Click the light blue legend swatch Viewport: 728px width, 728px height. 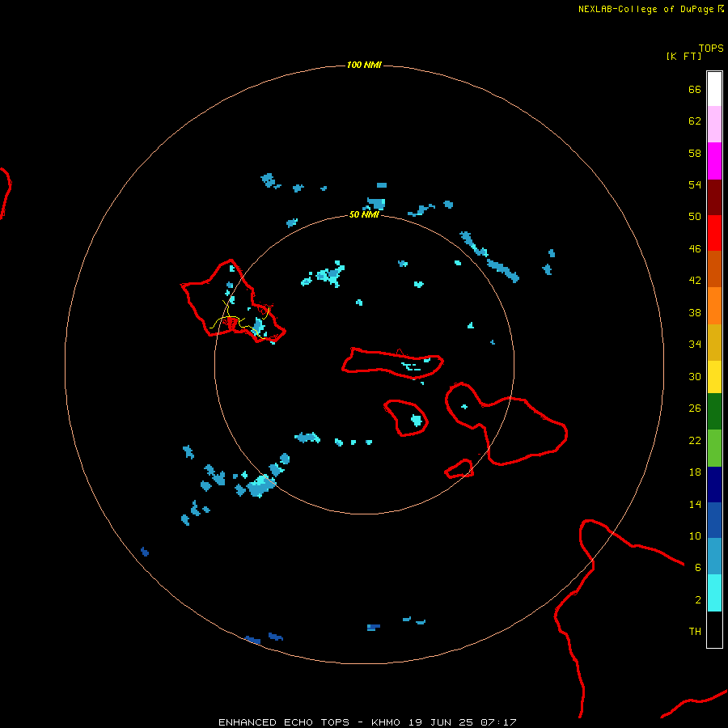[x=714, y=557]
